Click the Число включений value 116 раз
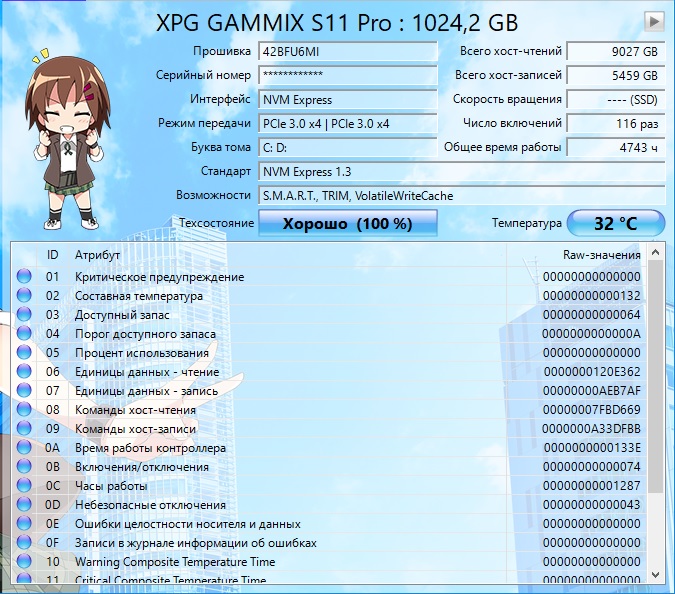This screenshot has height=594, width=675. (x=616, y=124)
